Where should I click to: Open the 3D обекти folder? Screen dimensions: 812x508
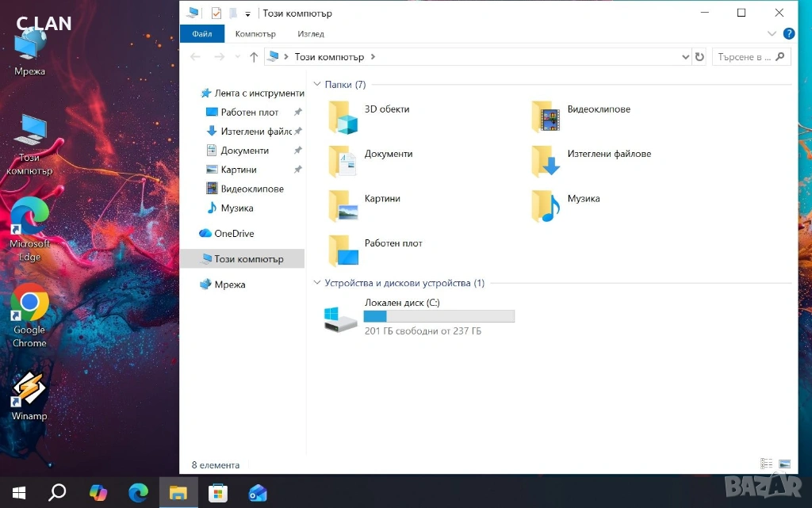coord(343,117)
